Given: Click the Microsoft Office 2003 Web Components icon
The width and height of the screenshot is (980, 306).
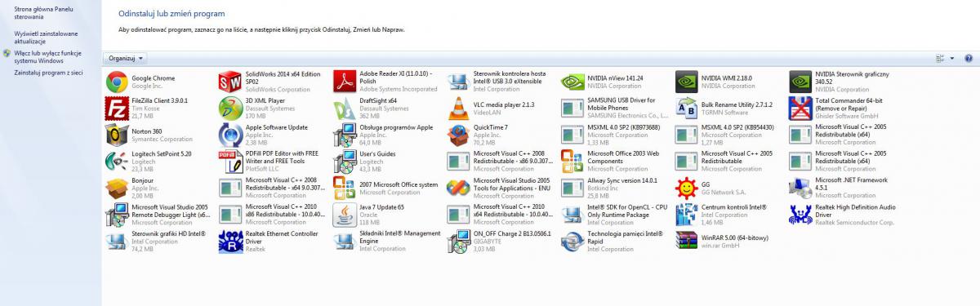Looking at the screenshot, I should pyautogui.click(x=572, y=162).
